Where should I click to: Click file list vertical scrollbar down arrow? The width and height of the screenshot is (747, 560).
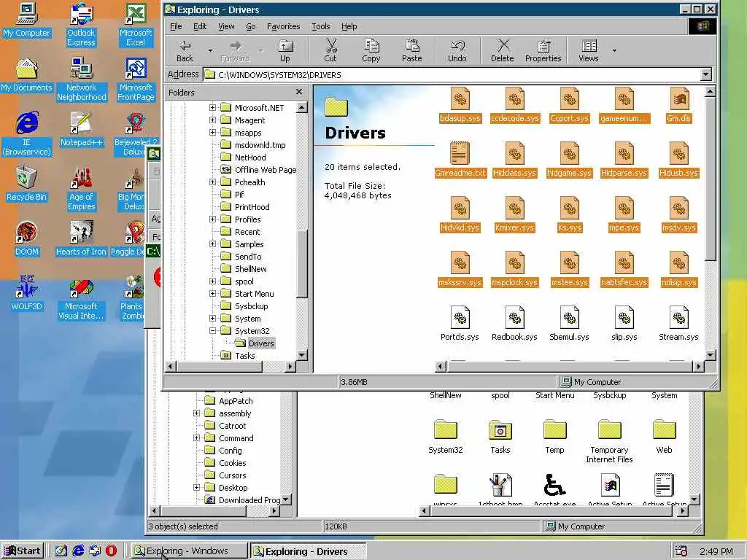pos(710,355)
